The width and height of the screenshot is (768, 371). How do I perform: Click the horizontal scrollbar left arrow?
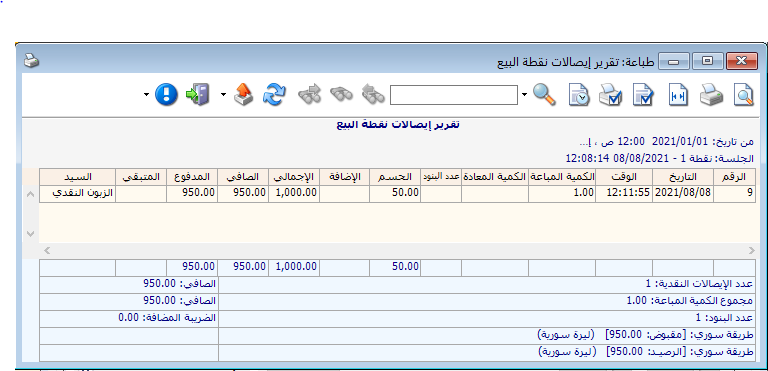click(x=47, y=250)
